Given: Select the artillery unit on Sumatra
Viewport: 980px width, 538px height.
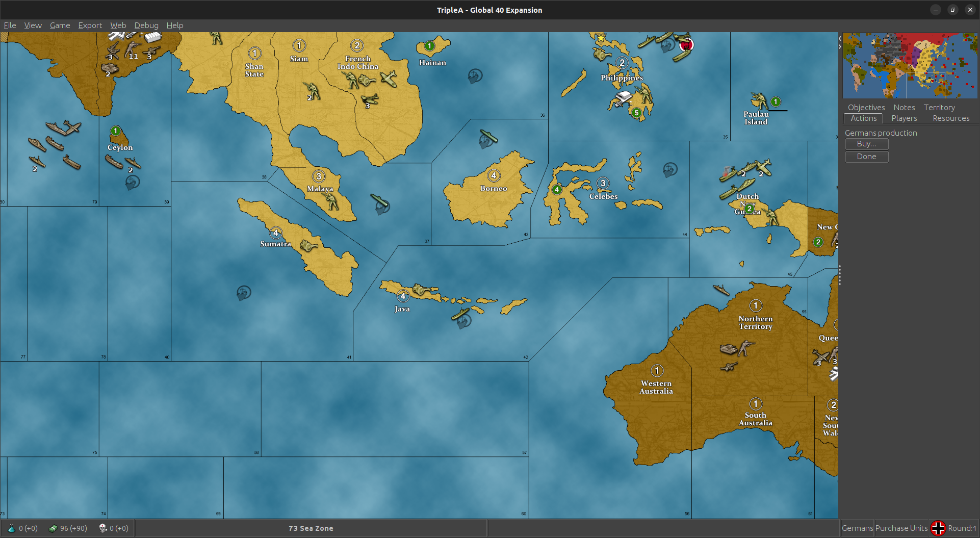Looking at the screenshot, I should [x=308, y=246].
